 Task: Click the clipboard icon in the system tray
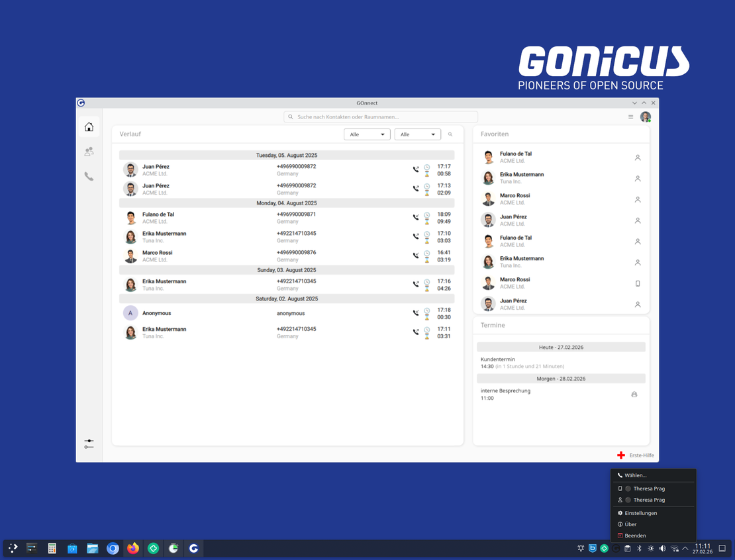tap(627, 548)
